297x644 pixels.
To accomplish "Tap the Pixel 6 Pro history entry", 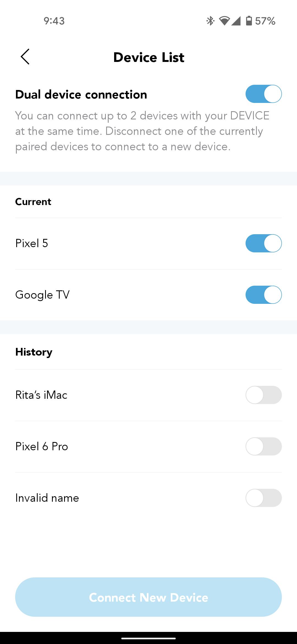I will 42,446.
